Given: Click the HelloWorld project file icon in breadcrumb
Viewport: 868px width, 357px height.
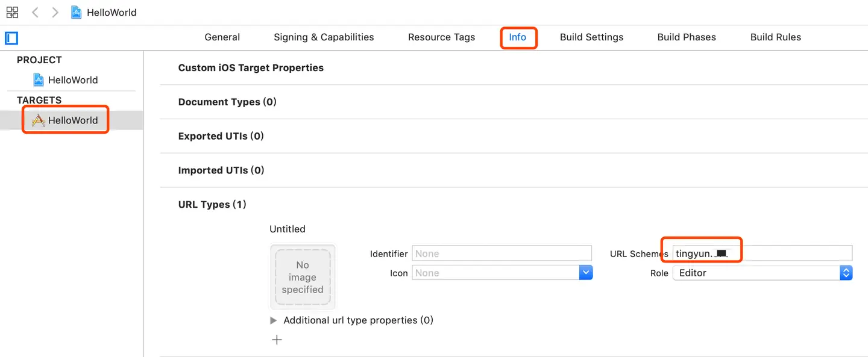Looking at the screenshot, I should tap(77, 12).
